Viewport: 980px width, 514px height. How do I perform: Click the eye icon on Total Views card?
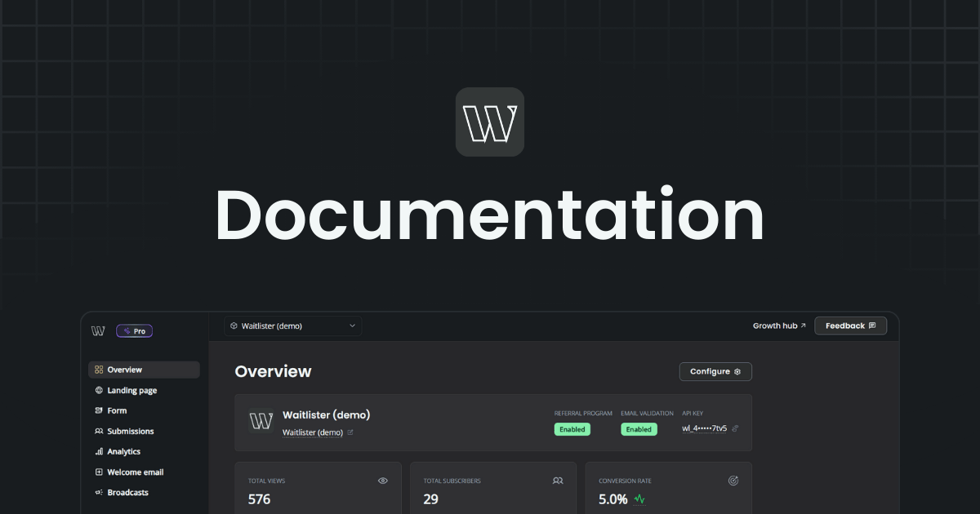[x=383, y=481]
